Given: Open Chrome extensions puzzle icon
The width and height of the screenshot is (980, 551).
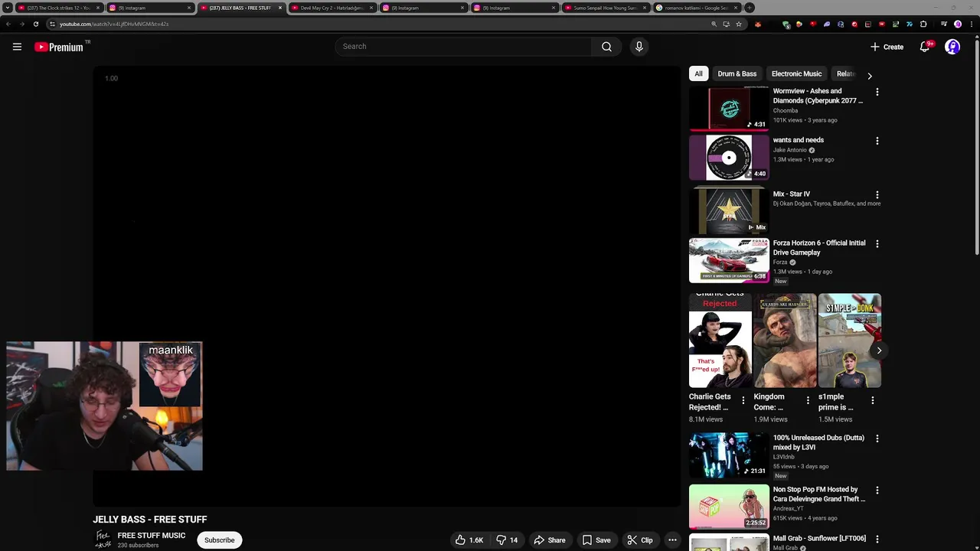Looking at the screenshot, I should pyautogui.click(x=923, y=24).
